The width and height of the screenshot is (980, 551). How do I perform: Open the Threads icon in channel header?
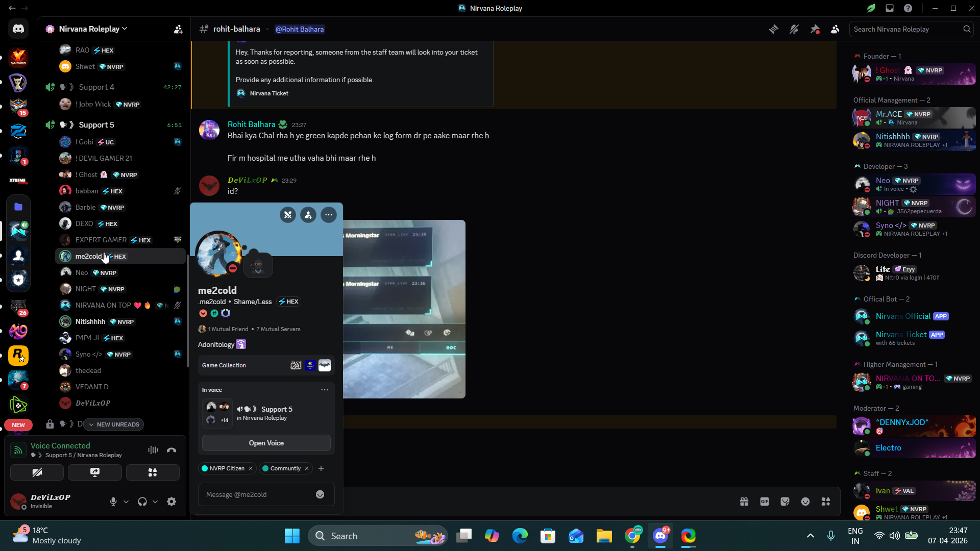pyautogui.click(x=774, y=30)
